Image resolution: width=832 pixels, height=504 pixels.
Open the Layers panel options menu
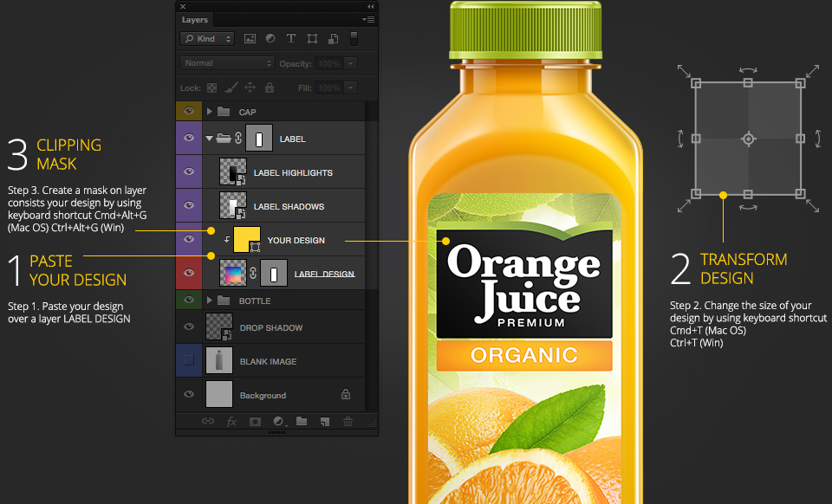pyautogui.click(x=368, y=20)
